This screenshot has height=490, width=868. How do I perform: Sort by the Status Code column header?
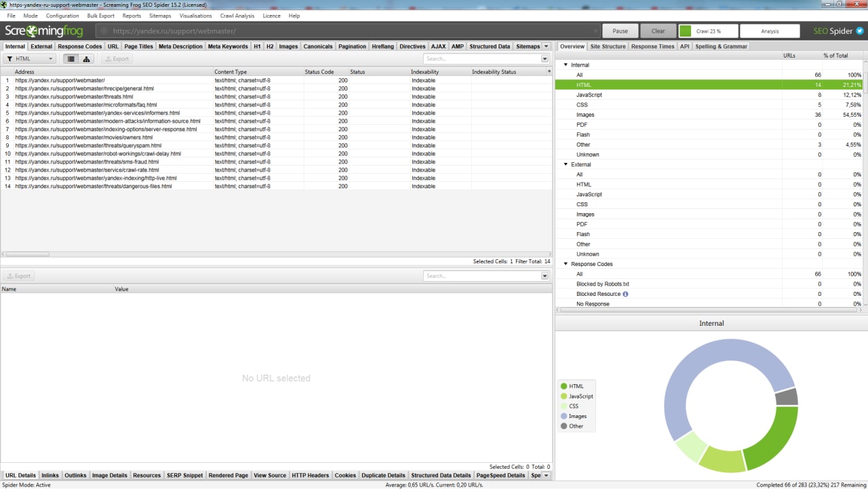pos(326,71)
